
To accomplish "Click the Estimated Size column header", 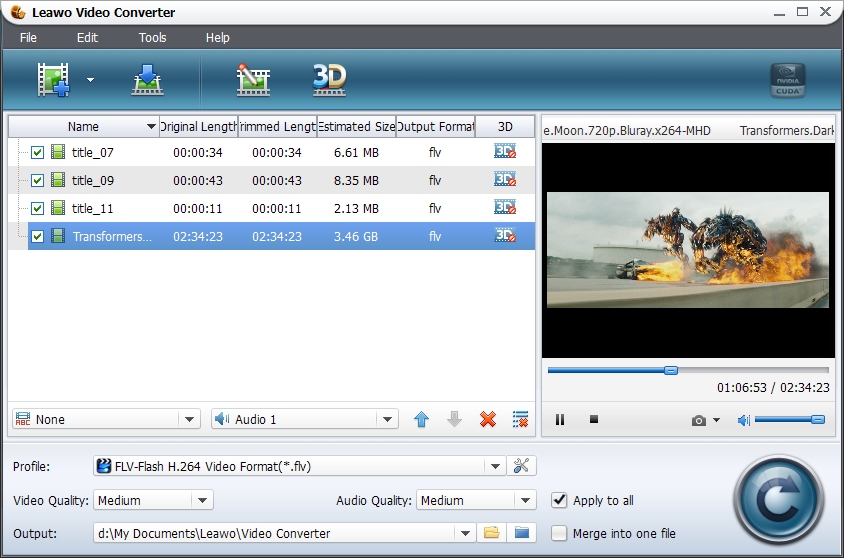I will click(x=356, y=126).
